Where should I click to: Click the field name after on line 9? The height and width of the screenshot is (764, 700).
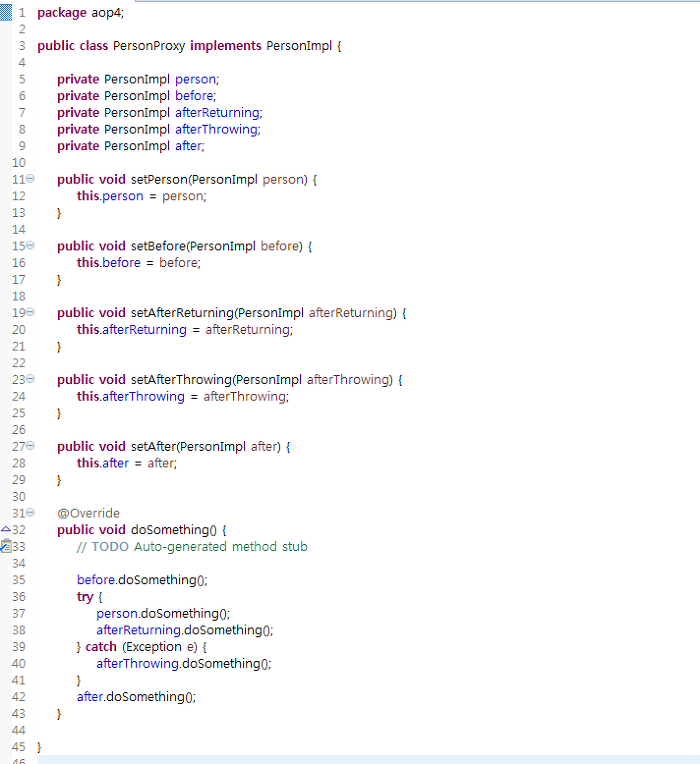click(188, 146)
